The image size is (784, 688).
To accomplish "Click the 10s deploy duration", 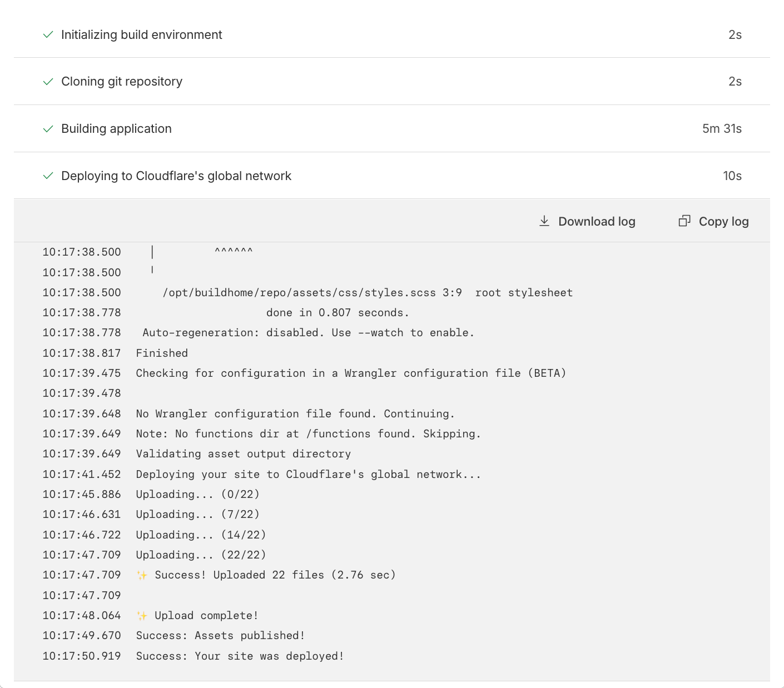I will point(732,176).
